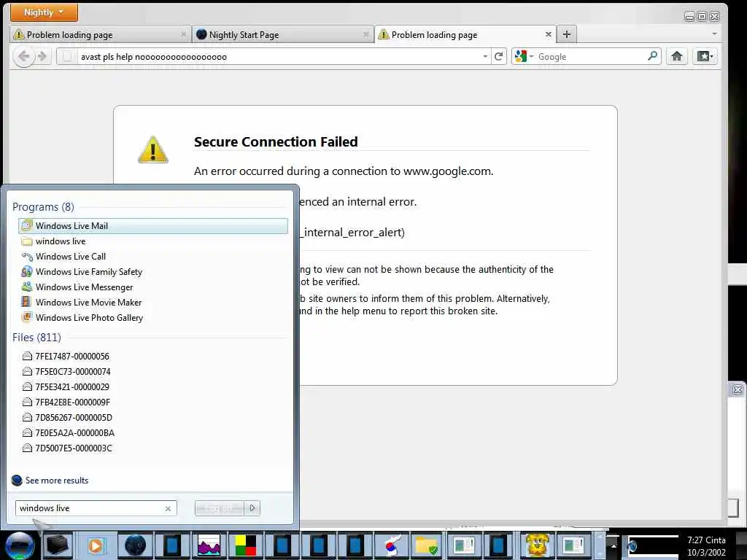
Task: Click the site identity icon in address bar
Action: (x=68, y=57)
